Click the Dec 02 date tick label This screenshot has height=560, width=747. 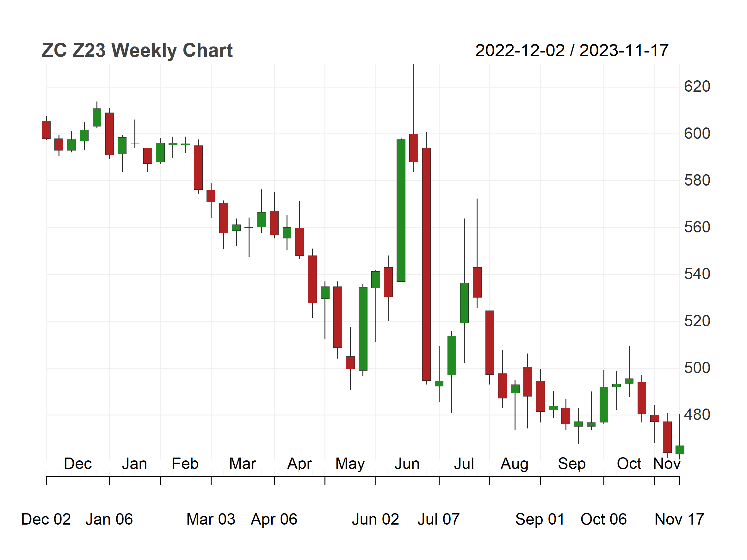[x=46, y=520]
